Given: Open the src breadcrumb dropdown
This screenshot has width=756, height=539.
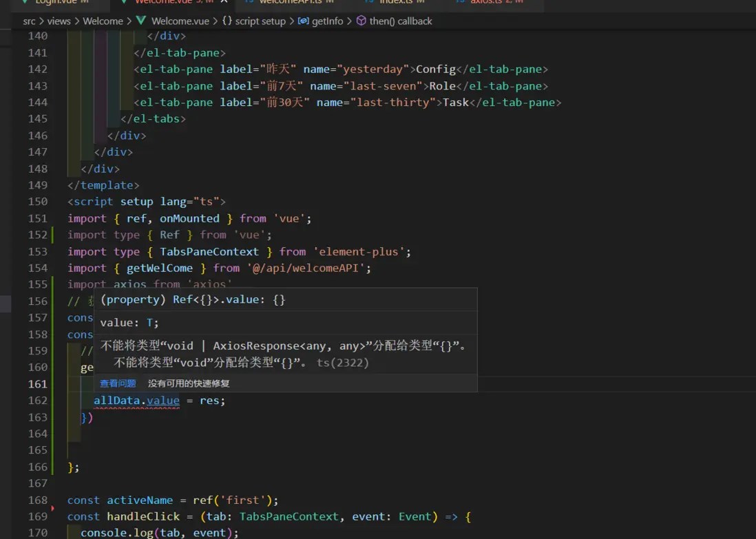Looking at the screenshot, I should pyautogui.click(x=30, y=21).
